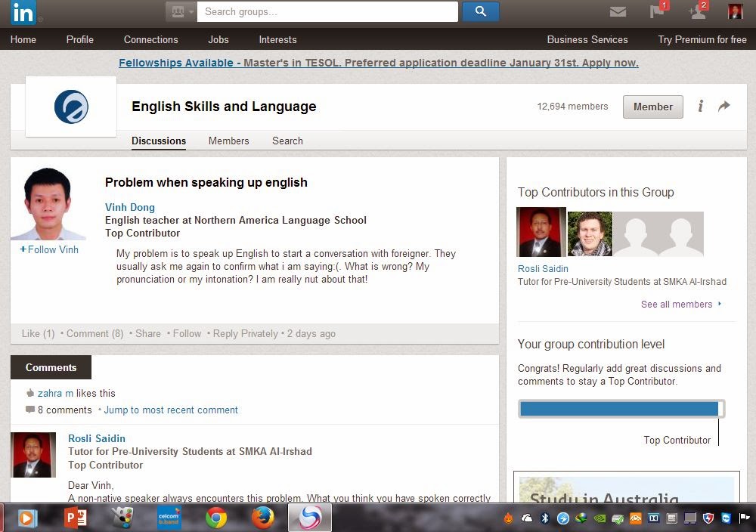Click the active browser taskbar icon
The width and height of the screenshot is (756, 532).
click(x=310, y=518)
